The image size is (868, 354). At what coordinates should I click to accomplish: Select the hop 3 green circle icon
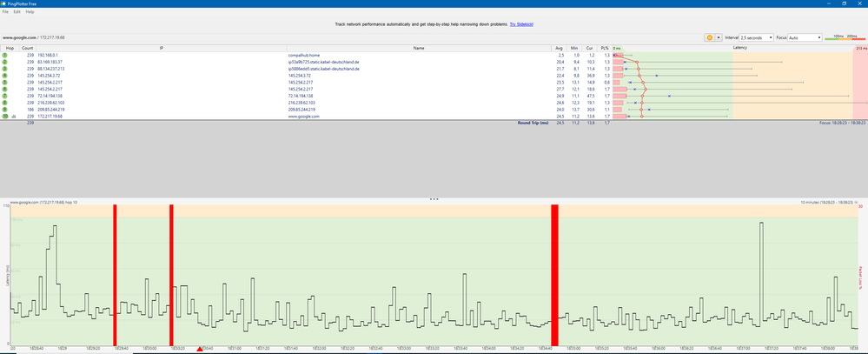coord(4,70)
